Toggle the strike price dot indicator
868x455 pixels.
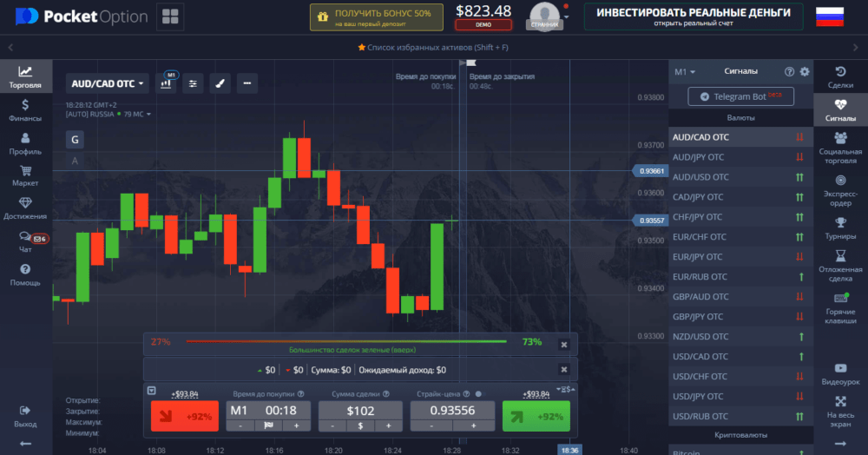477,393
